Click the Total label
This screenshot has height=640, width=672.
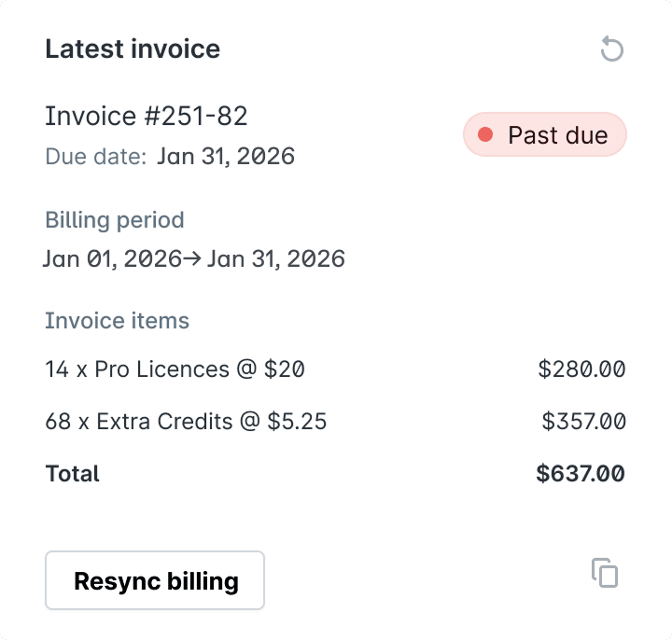[x=72, y=473]
